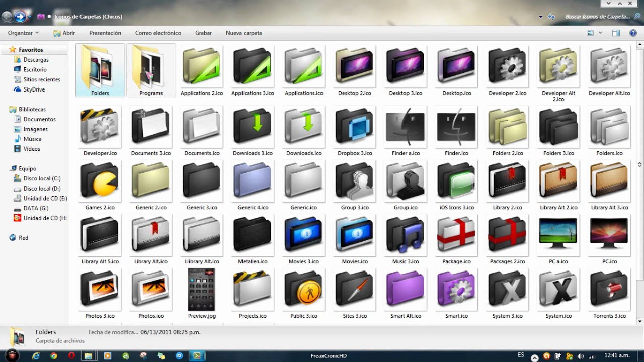Change the view using view icon
The width and height of the screenshot is (644, 362).
click(590, 33)
